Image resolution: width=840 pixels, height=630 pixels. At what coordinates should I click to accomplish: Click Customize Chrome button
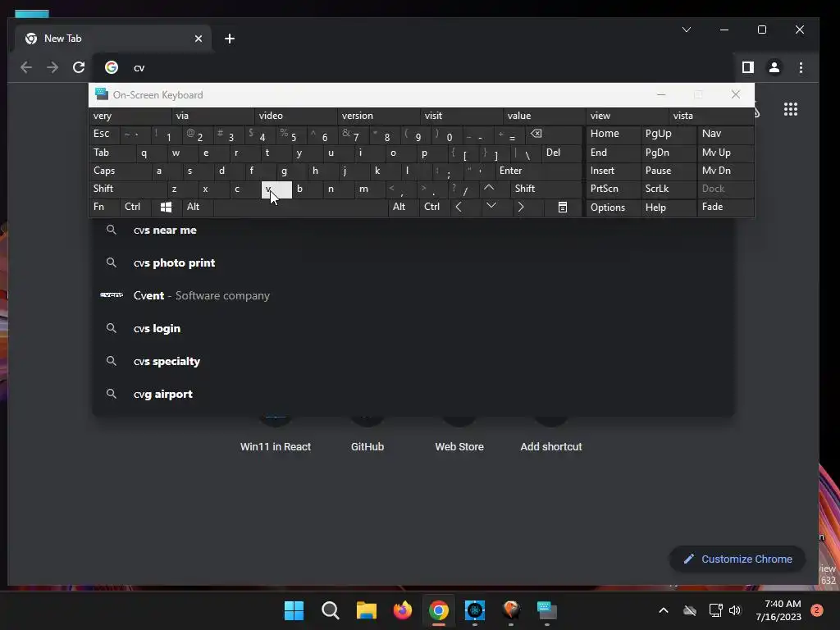coord(737,559)
